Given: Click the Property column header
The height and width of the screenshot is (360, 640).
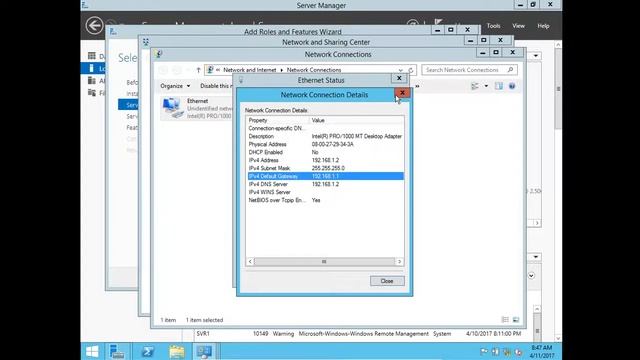Looking at the screenshot, I should point(278,120).
